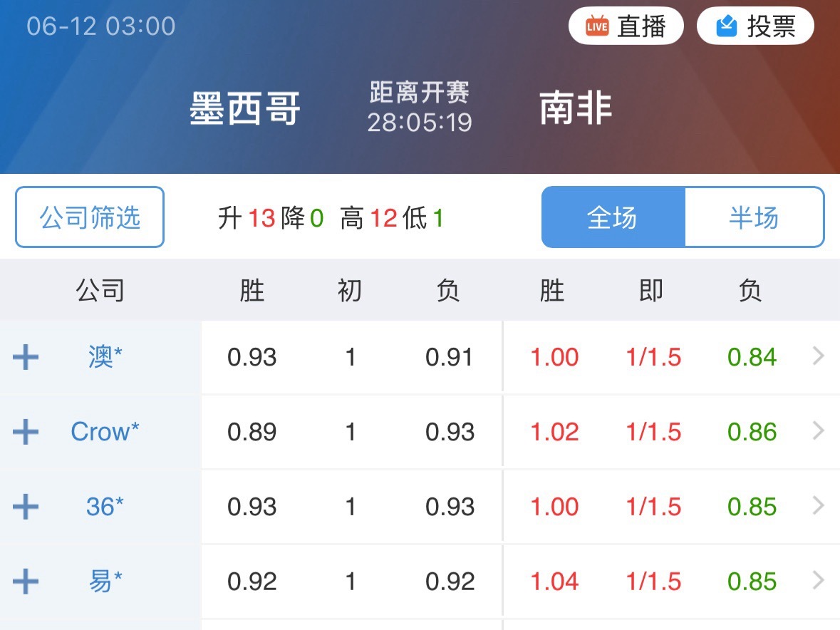Click 易* initial win odds 0.92
The height and width of the screenshot is (630, 840).
coord(252,582)
